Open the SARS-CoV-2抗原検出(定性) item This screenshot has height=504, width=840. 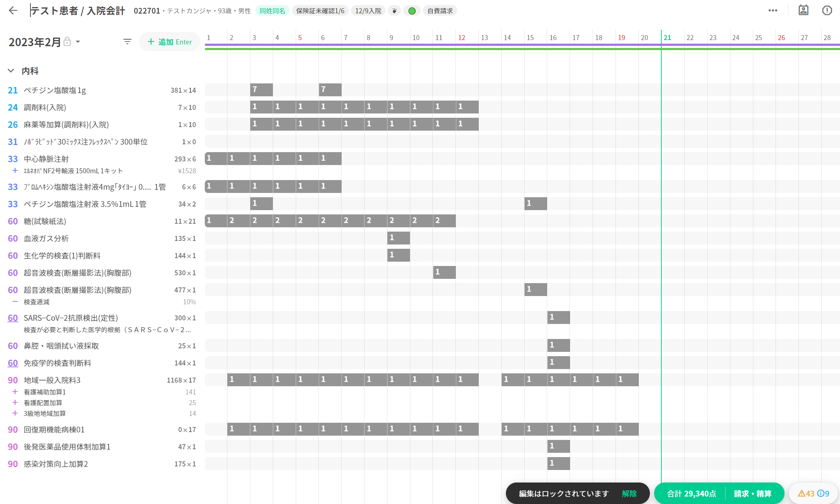click(x=71, y=318)
